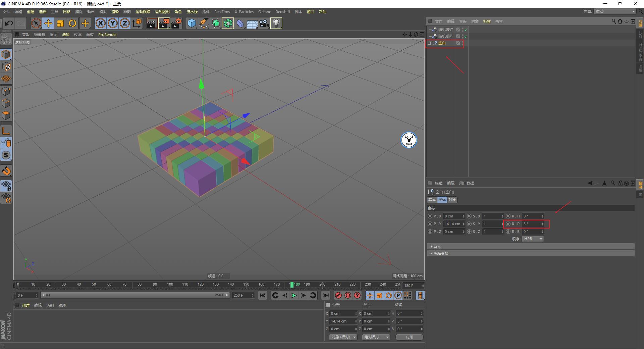Click the Cube primitive icon
644x349 pixels.
point(191,23)
